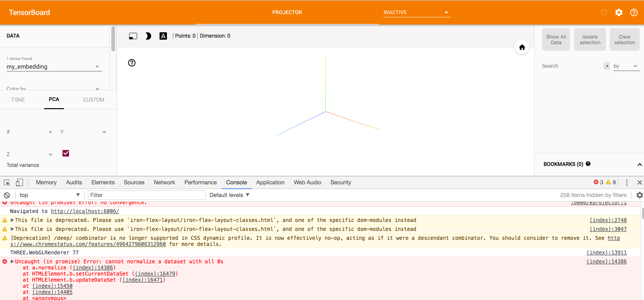This screenshot has width=644, height=300.
Task: Toggle regex search button
Action: (606, 66)
